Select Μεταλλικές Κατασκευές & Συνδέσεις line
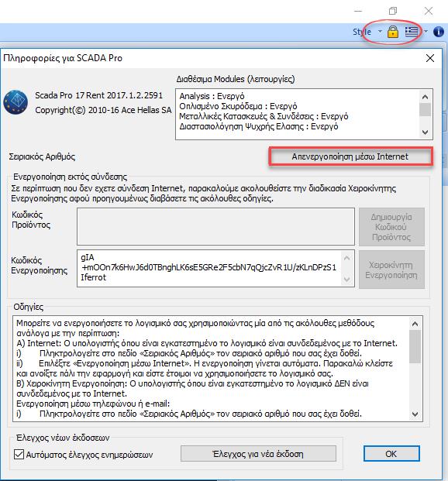 tap(264, 116)
